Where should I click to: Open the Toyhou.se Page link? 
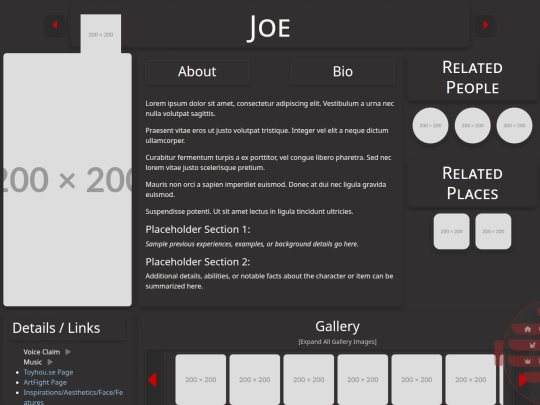[48, 372]
